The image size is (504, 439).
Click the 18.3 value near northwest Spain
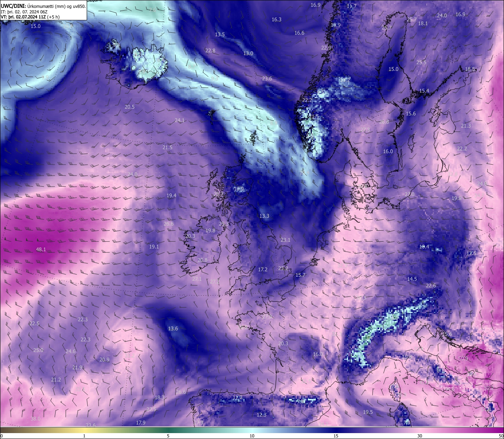(159, 398)
